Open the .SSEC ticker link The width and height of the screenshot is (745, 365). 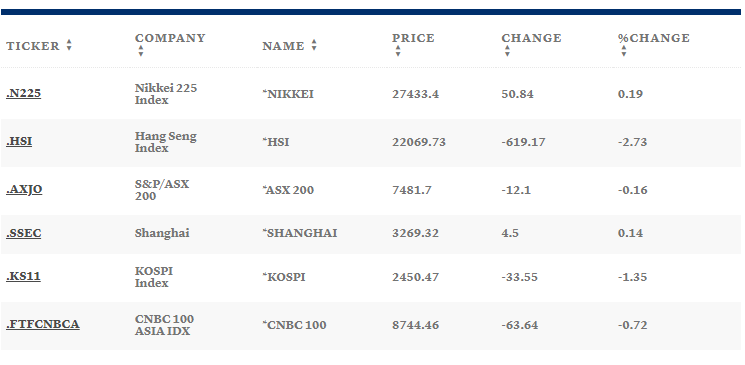click(23, 233)
